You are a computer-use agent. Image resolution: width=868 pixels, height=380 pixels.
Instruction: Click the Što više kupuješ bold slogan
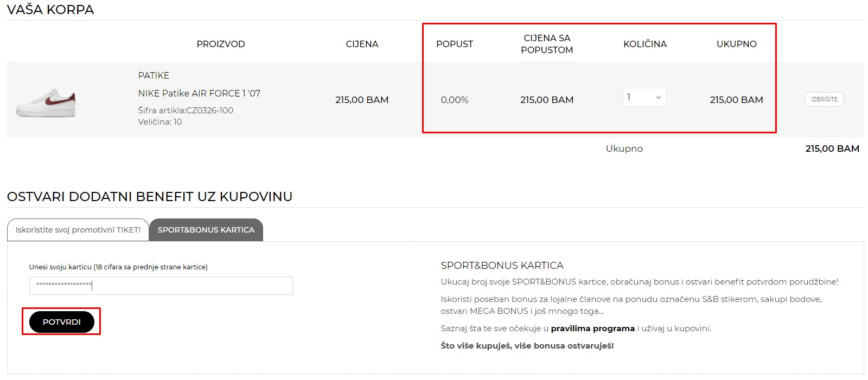[x=527, y=346]
